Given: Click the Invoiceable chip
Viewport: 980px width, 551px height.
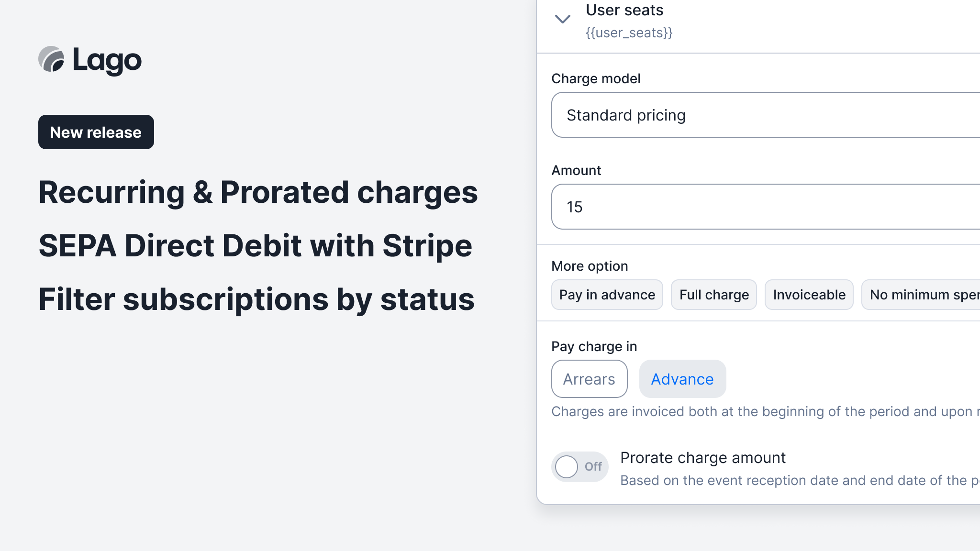Looking at the screenshot, I should (809, 295).
